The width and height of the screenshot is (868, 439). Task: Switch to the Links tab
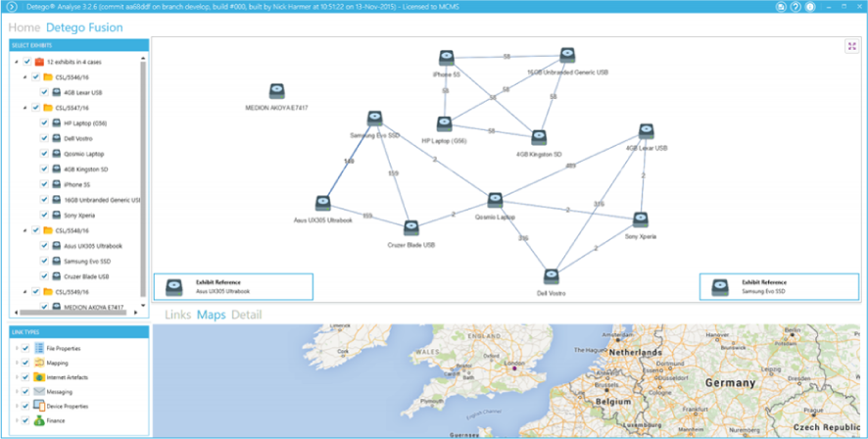(x=177, y=315)
